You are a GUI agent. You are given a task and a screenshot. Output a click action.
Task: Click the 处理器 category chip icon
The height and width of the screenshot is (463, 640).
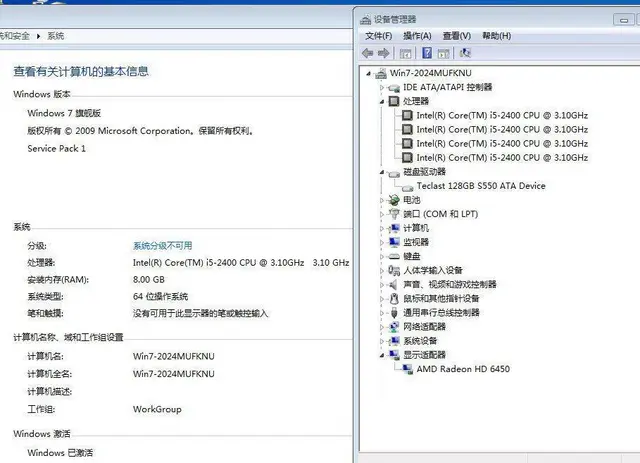[394, 101]
